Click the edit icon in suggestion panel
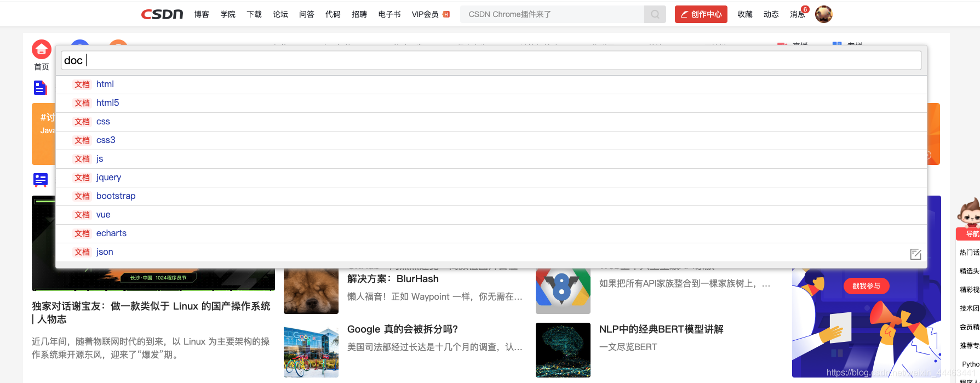980x383 pixels. click(915, 254)
